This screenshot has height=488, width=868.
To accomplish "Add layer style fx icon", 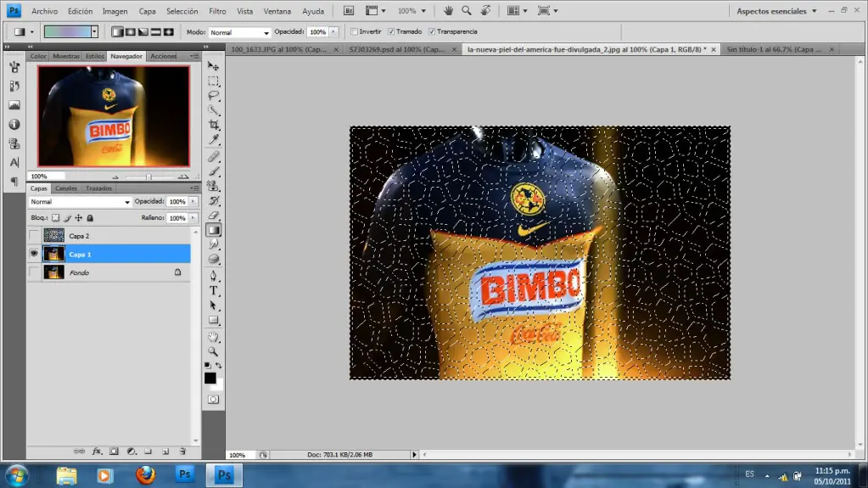I will (x=97, y=452).
